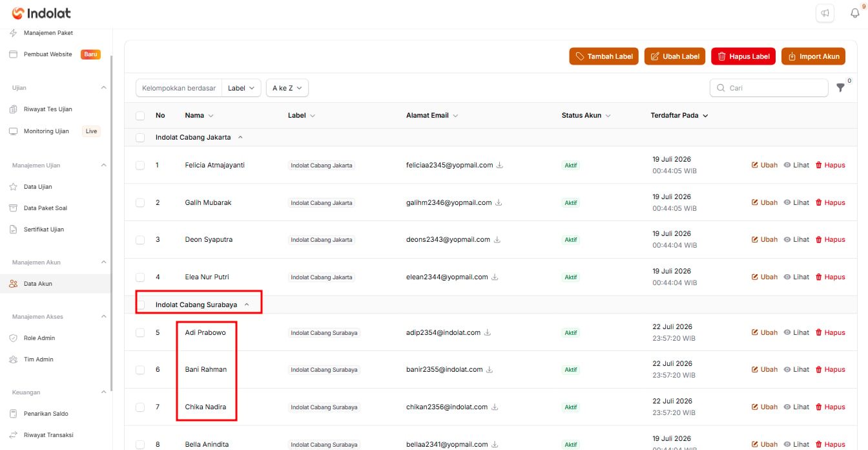This screenshot has width=868, height=450.
Task: Download email icon for galihm2346@yopmail.com
Action: tap(499, 203)
